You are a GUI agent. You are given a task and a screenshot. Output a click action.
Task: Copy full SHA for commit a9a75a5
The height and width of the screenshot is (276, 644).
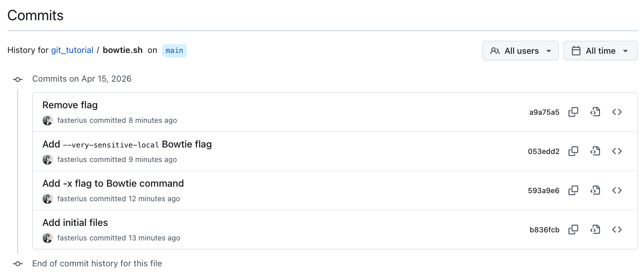573,112
